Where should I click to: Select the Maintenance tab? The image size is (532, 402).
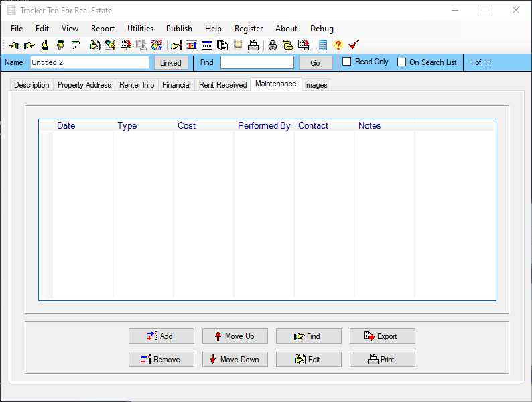(276, 84)
